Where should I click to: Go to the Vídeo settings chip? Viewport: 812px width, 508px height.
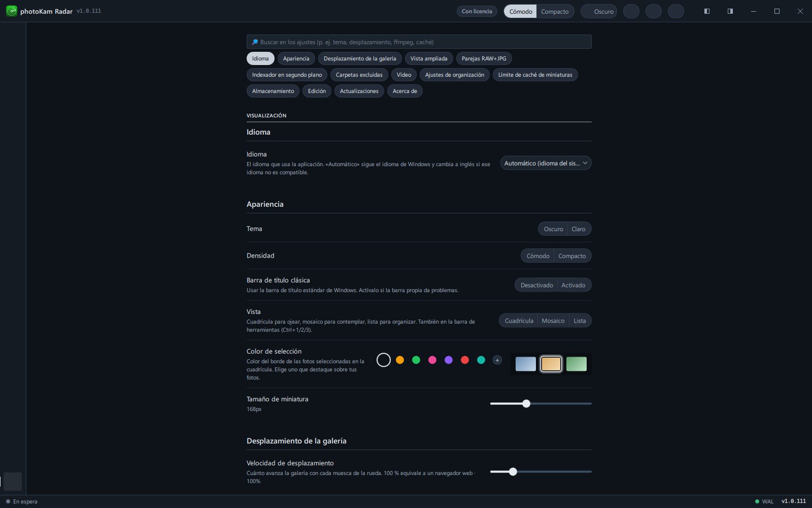click(404, 75)
